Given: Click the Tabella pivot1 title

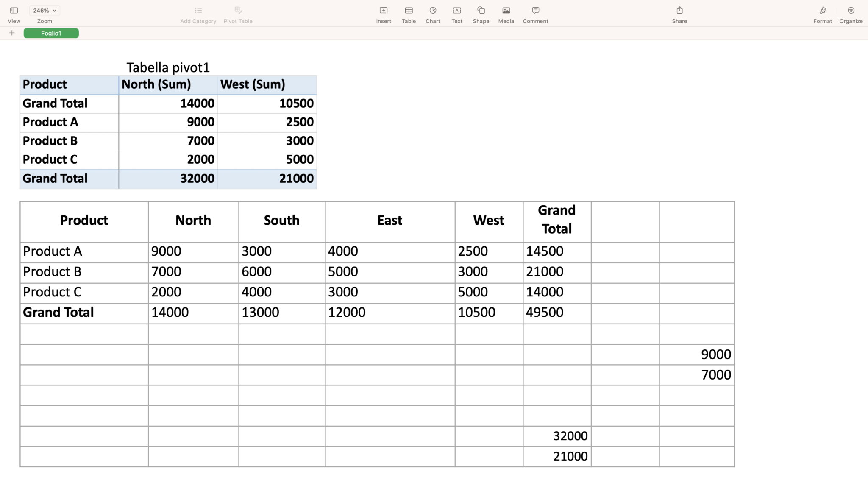Looking at the screenshot, I should coord(167,67).
